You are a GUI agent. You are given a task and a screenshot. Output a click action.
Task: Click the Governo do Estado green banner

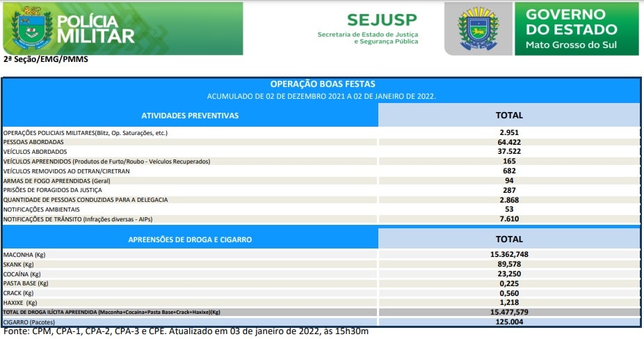(576, 29)
